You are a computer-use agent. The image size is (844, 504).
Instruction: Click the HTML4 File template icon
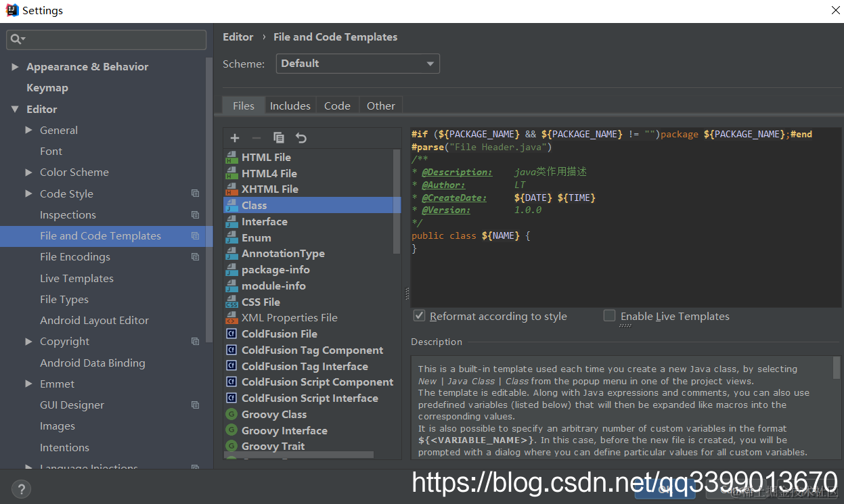231,173
